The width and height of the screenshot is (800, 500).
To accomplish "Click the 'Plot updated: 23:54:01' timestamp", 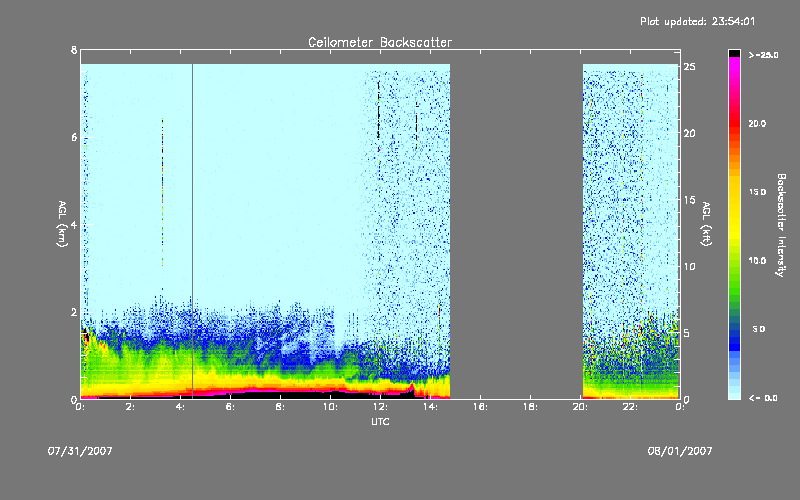I will [697, 21].
